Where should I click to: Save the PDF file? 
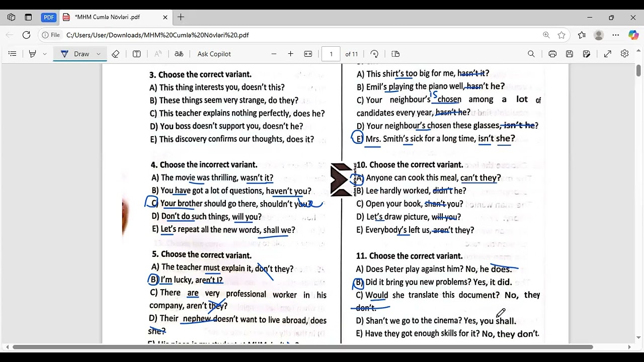570,54
